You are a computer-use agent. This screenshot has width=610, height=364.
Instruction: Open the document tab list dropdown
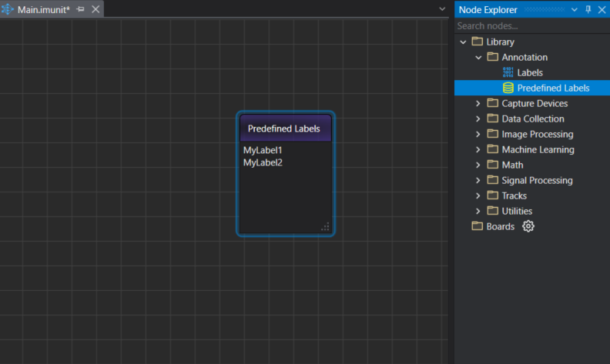[x=442, y=9]
